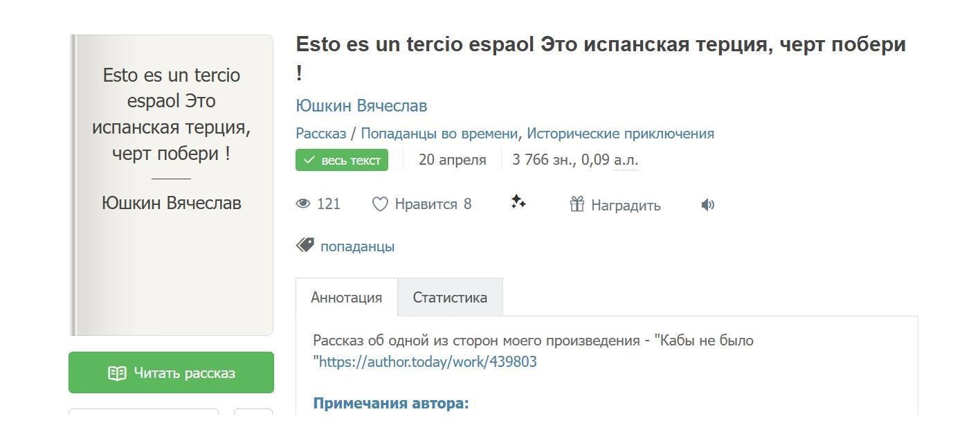Open author Юшкин Вячеслав's profile link

pyautogui.click(x=361, y=106)
